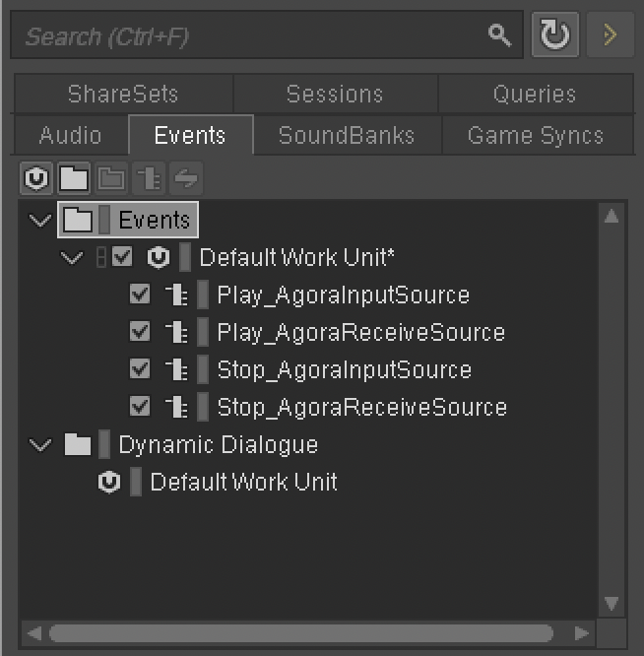
Task: Select the Stop_AgoraInputSource event
Action: [x=345, y=369]
